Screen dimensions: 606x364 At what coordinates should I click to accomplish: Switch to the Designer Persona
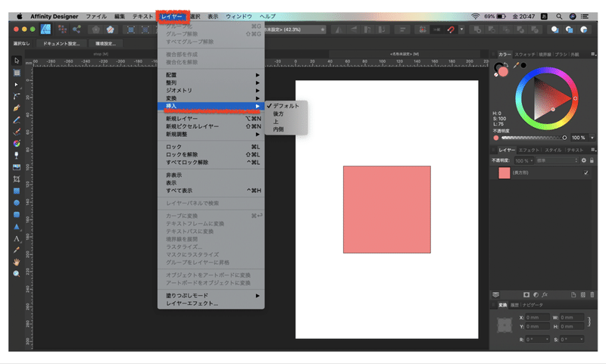click(x=45, y=30)
